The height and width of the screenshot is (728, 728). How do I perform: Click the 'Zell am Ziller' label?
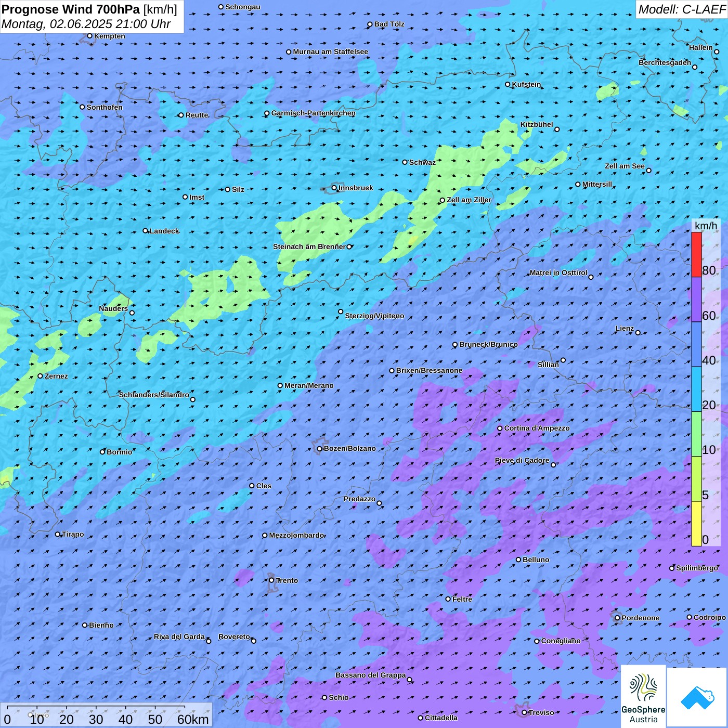click(469, 200)
